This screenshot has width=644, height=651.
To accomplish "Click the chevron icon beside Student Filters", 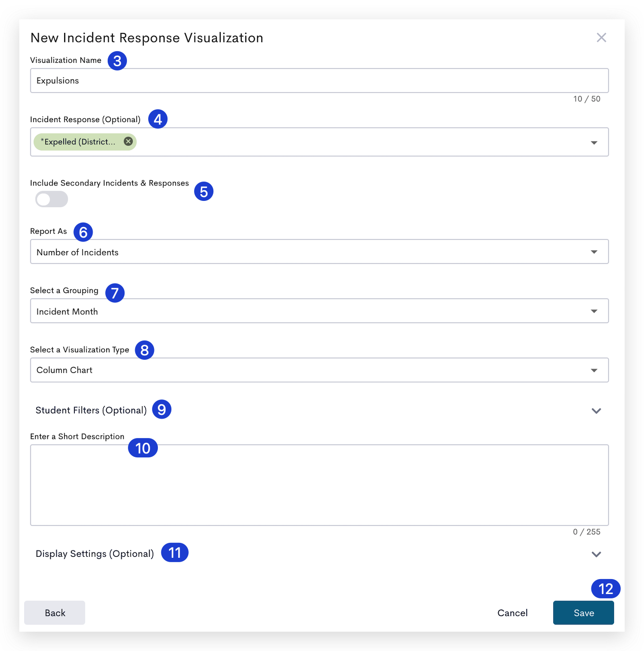I will [x=596, y=410].
